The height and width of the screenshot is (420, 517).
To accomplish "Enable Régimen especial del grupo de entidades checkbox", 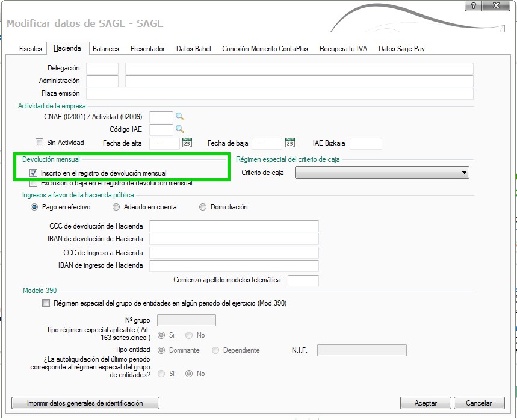I will (46, 303).
